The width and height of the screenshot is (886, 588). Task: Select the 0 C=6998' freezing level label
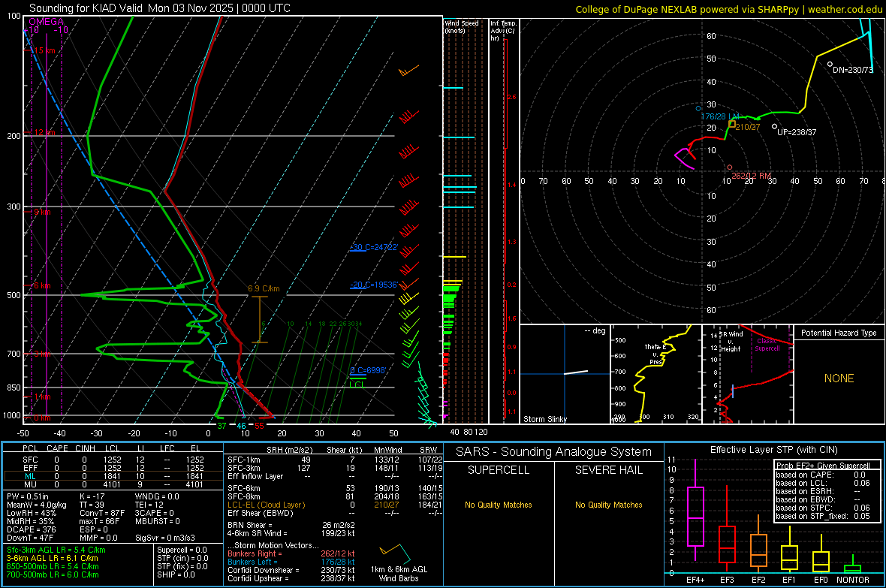pyautogui.click(x=368, y=370)
